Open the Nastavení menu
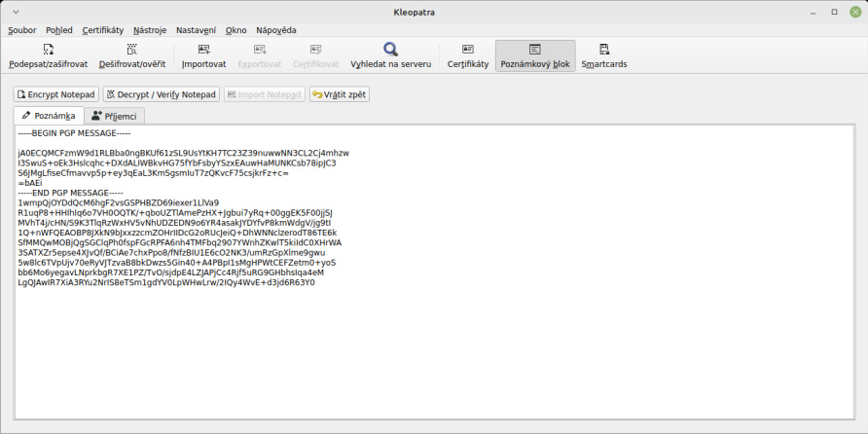868x434 pixels. point(196,30)
